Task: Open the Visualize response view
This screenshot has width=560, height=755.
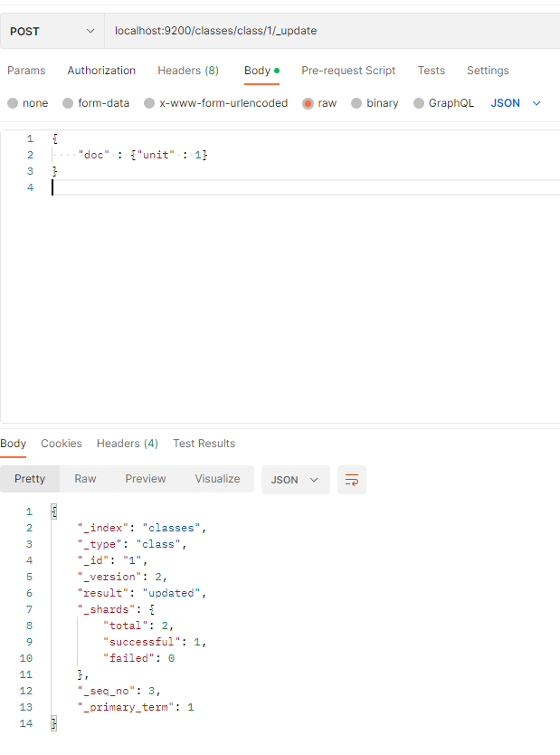Action: 217,479
